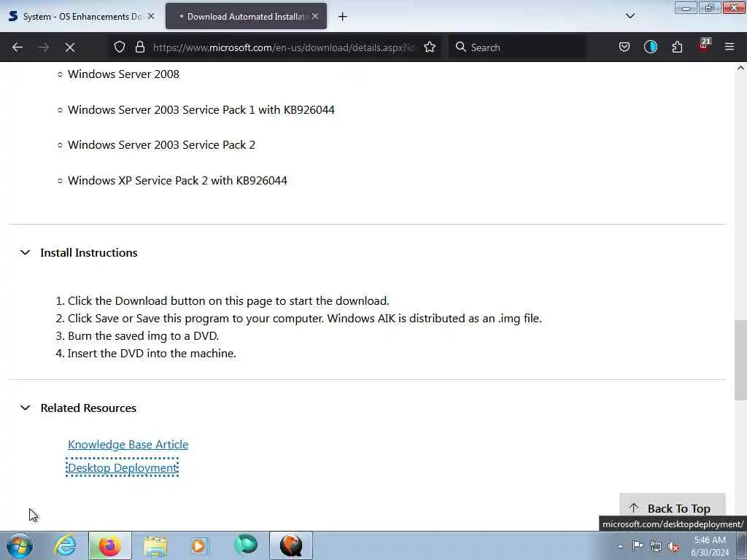Click the muted volume tray icon
747x560 pixels.
point(673,546)
